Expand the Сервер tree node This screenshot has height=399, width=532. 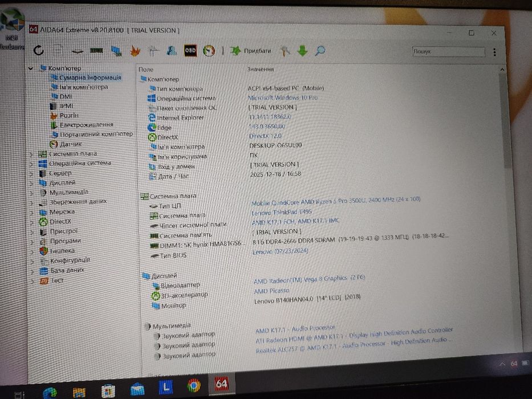tap(31, 174)
